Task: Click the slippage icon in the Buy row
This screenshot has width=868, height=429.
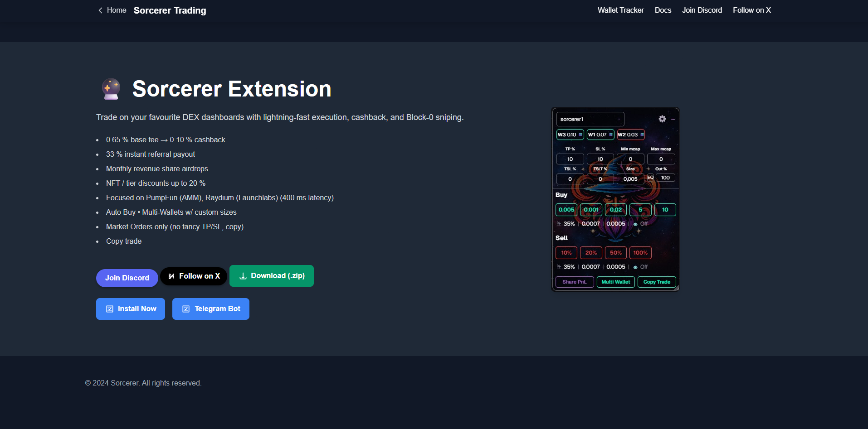Action: click(559, 224)
